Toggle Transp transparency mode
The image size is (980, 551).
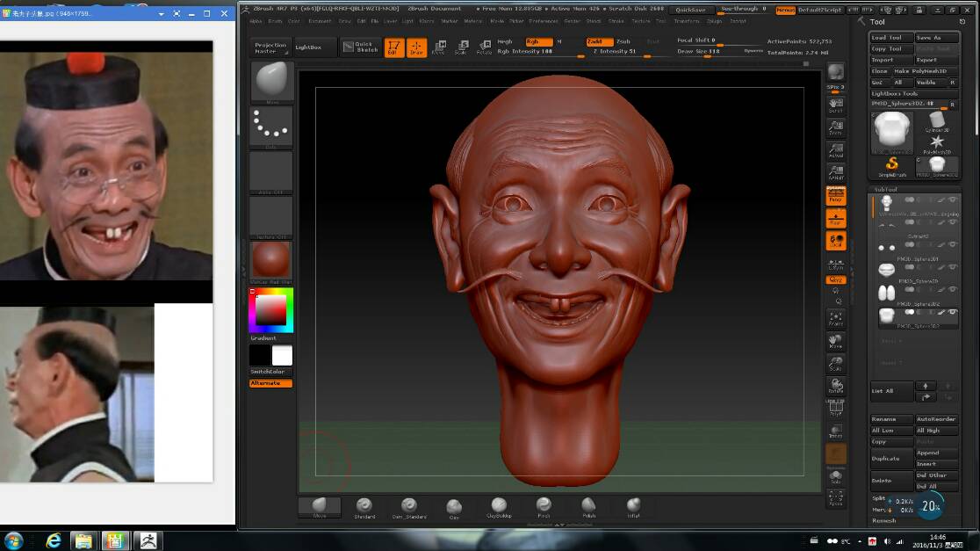pos(836,431)
